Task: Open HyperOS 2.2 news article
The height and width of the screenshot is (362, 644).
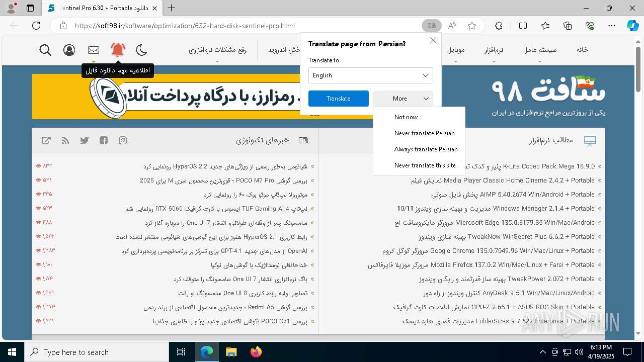Action: [x=225, y=166]
